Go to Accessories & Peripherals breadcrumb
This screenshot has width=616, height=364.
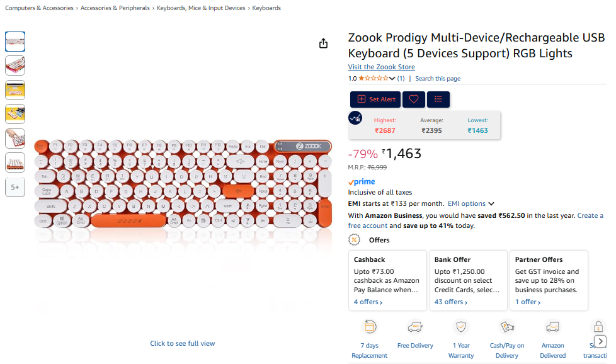115,8
